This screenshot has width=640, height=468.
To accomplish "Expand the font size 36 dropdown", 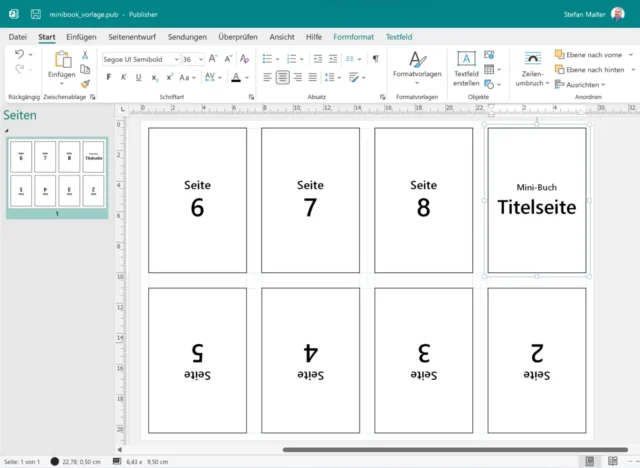I will tap(201, 59).
